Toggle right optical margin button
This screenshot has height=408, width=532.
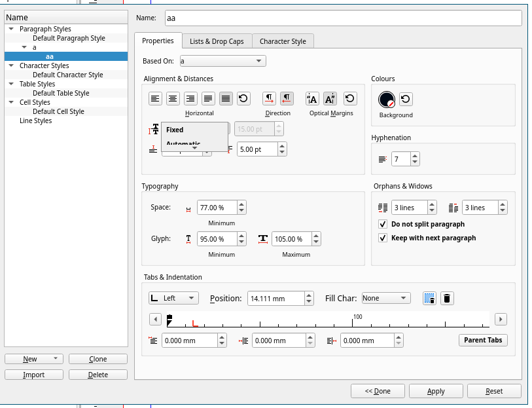coord(330,99)
